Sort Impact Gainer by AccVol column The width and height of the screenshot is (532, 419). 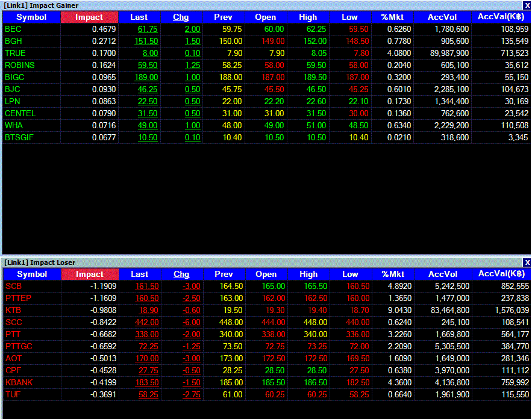tap(442, 17)
